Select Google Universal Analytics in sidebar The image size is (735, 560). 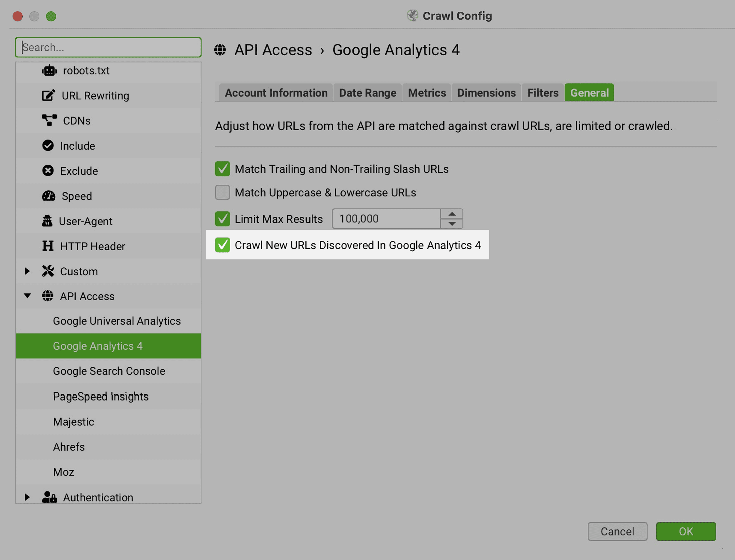[x=108, y=321]
